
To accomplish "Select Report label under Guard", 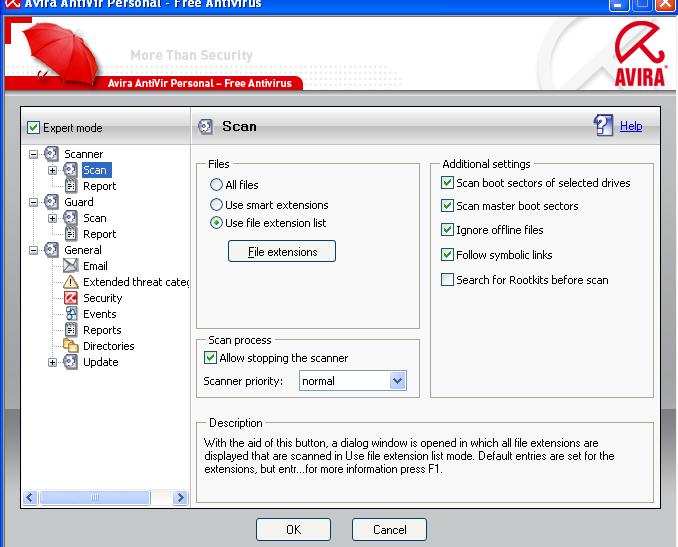I will pyautogui.click(x=99, y=234).
